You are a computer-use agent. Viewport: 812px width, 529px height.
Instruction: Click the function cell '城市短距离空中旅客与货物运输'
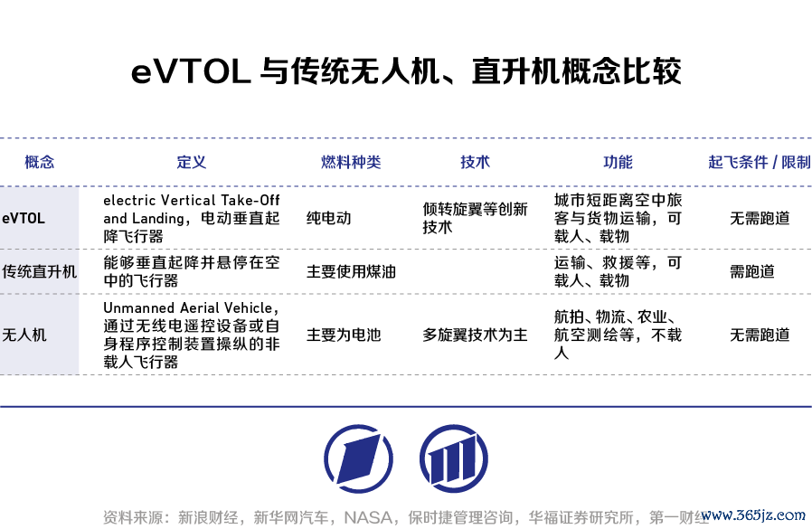(618, 218)
